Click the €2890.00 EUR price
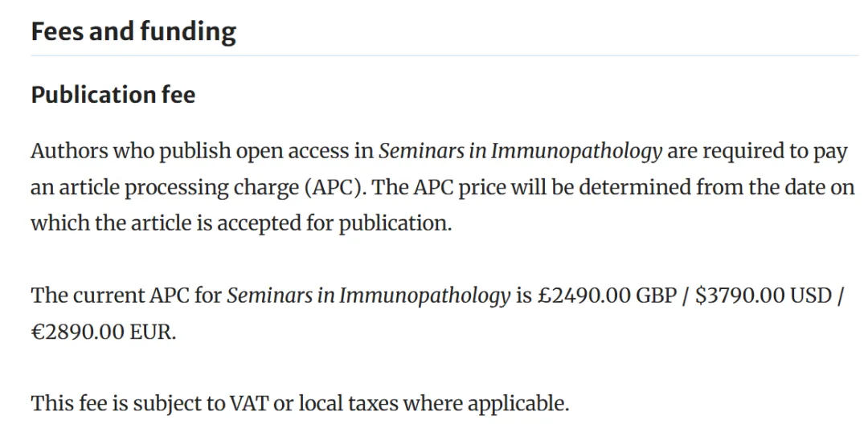 click(x=103, y=332)
